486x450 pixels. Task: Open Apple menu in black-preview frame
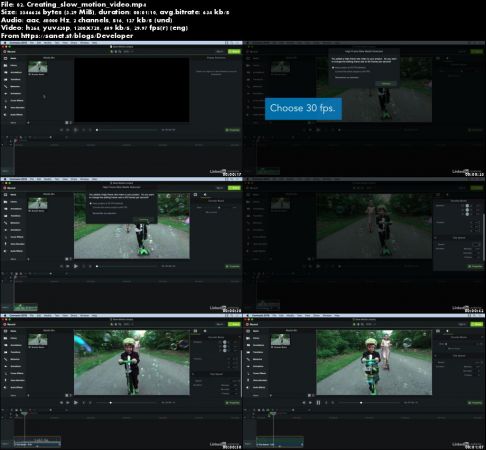tap(5, 43)
